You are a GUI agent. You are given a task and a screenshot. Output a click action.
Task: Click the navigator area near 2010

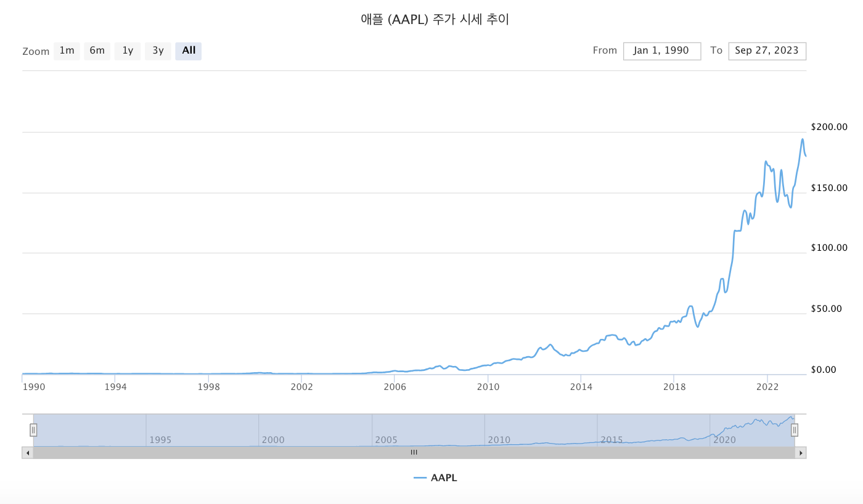(x=499, y=431)
